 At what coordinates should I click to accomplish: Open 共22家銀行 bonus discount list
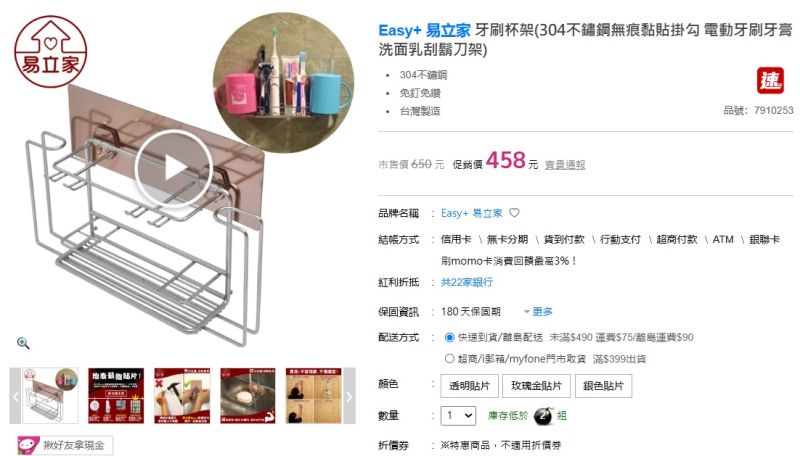[x=467, y=282]
